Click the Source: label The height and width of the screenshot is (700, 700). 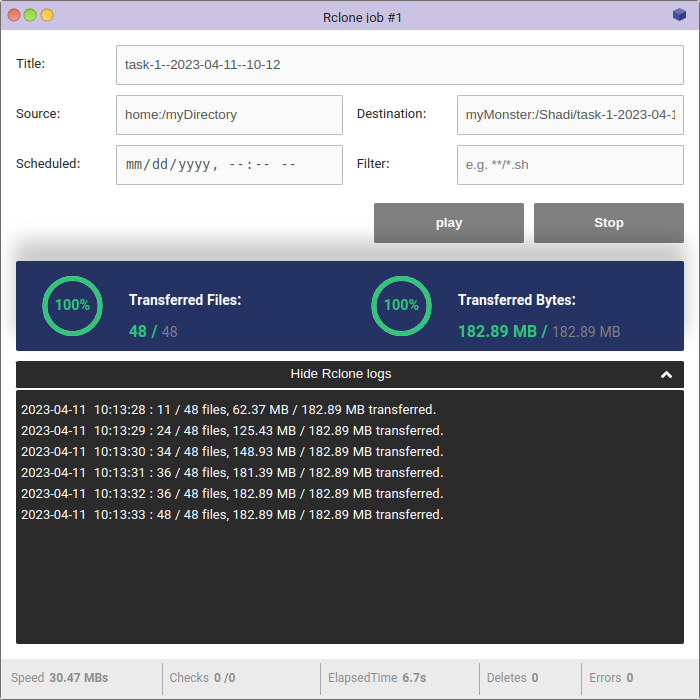point(38,114)
